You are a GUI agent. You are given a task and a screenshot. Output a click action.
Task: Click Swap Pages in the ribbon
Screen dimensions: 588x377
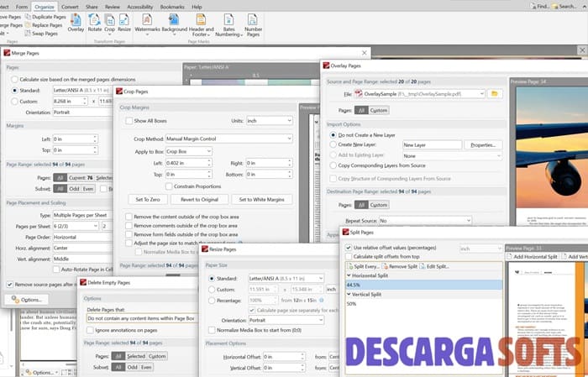pos(41,34)
